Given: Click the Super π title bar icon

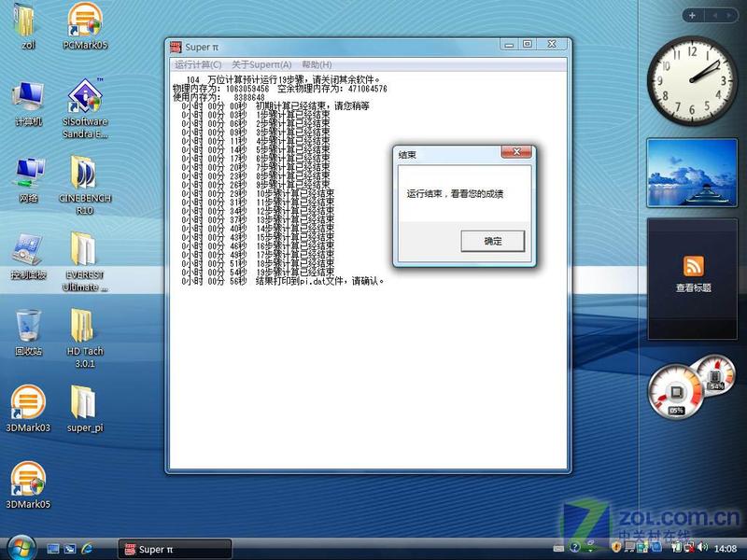Looking at the screenshot, I should (x=176, y=47).
